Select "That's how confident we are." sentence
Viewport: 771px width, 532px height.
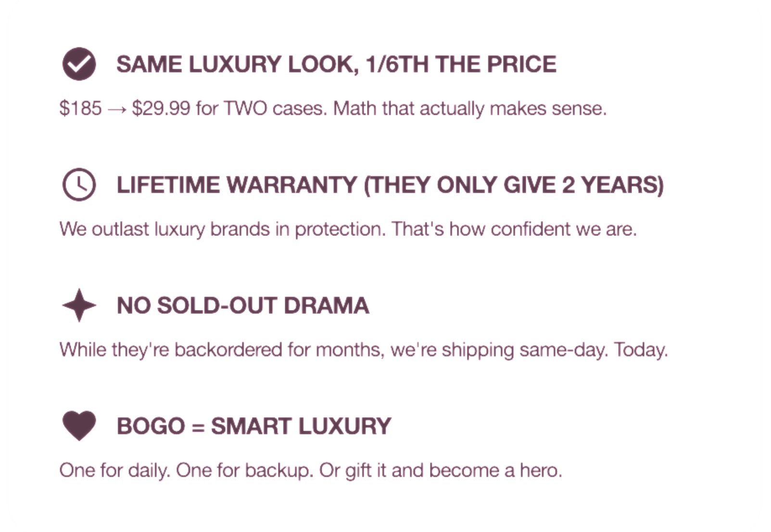[x=514, y=229]
